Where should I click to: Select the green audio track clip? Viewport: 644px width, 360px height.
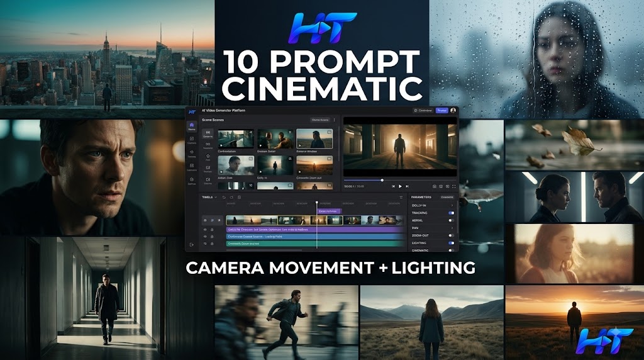[x=315, y=244]
